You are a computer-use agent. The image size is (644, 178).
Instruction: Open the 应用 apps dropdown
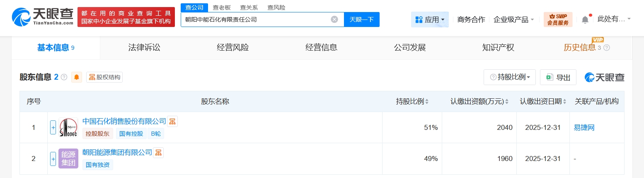(430, 20)
